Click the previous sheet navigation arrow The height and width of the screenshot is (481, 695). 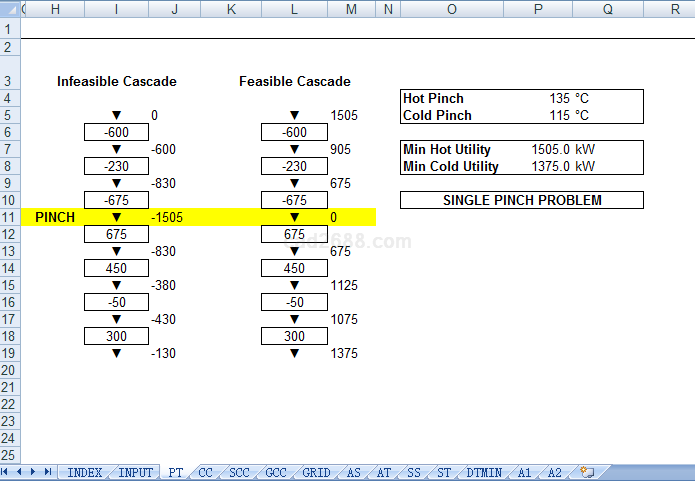(x=20, y=472)
